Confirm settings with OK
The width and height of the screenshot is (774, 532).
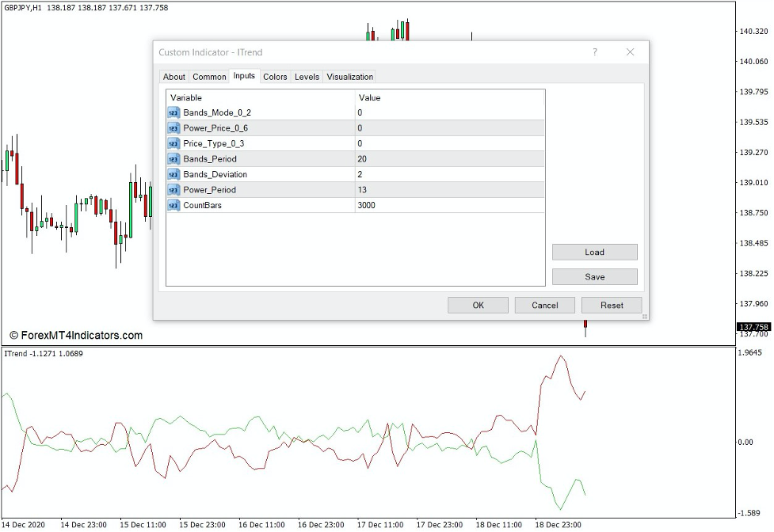[478, 305]
